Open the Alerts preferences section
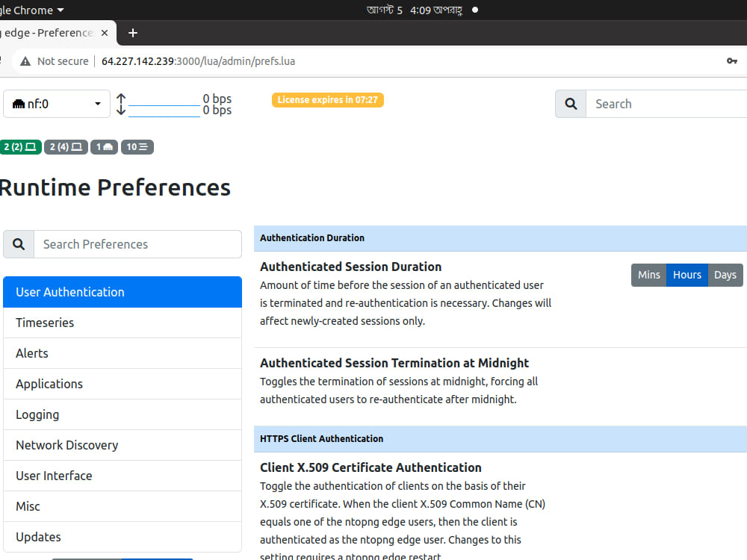 tap(123, 353)
